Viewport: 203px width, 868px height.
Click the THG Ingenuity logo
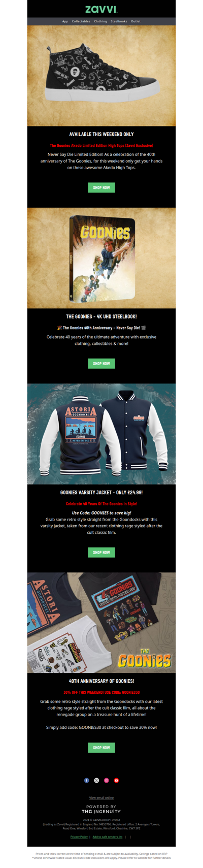(x=101, y=811)
